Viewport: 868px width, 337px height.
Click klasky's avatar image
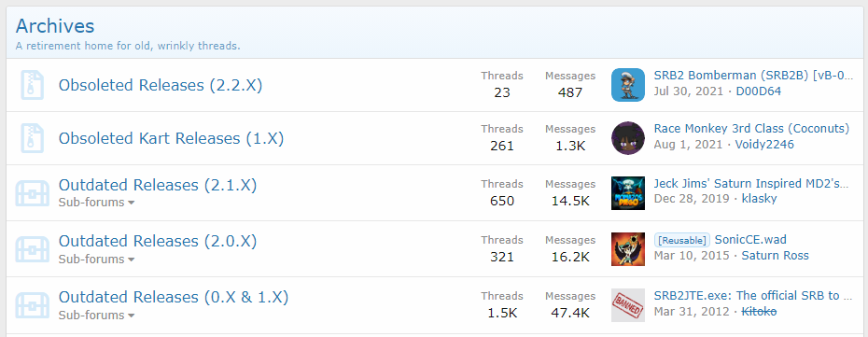[x=628, y=193]
